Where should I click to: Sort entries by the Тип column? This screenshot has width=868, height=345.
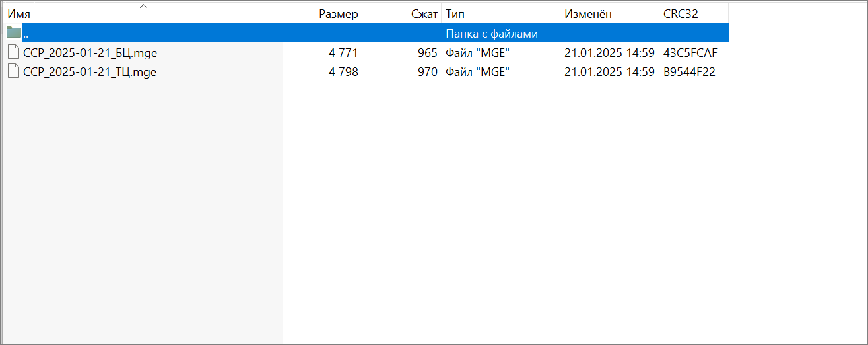click(x=453, y=14)
